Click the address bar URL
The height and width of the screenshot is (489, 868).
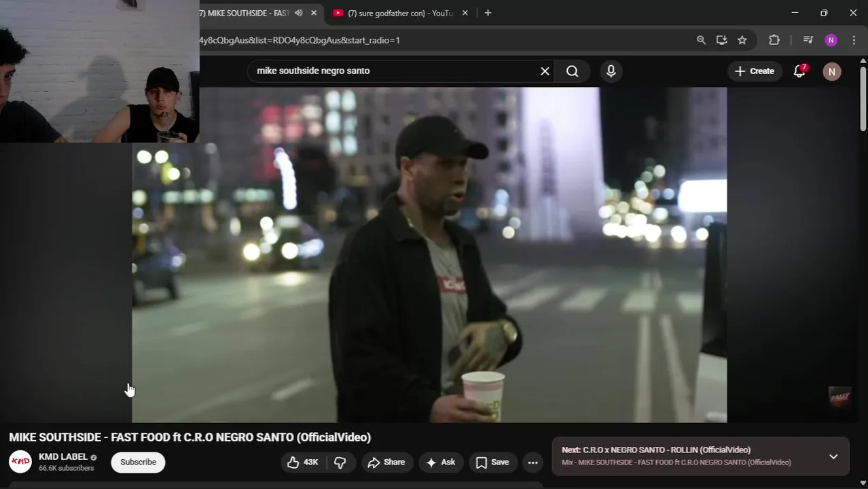[300, 40]
